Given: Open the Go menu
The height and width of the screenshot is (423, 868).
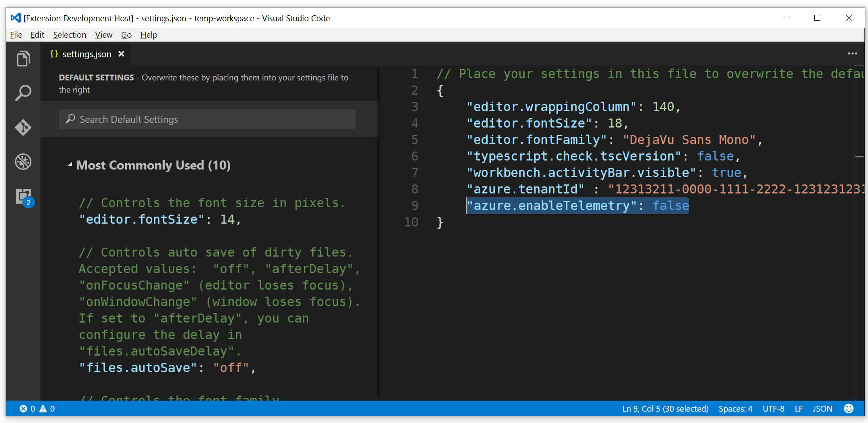Looking at the screenshot, I should (126, 35).
